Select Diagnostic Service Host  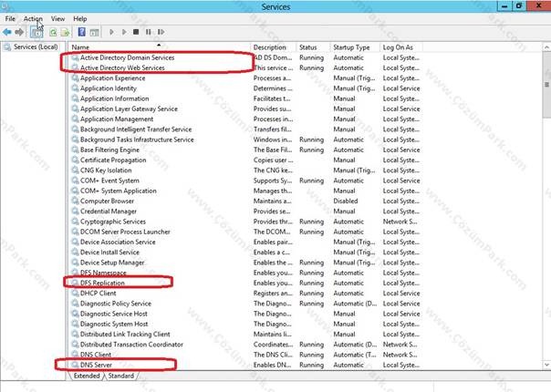click(x=114, y=314)
